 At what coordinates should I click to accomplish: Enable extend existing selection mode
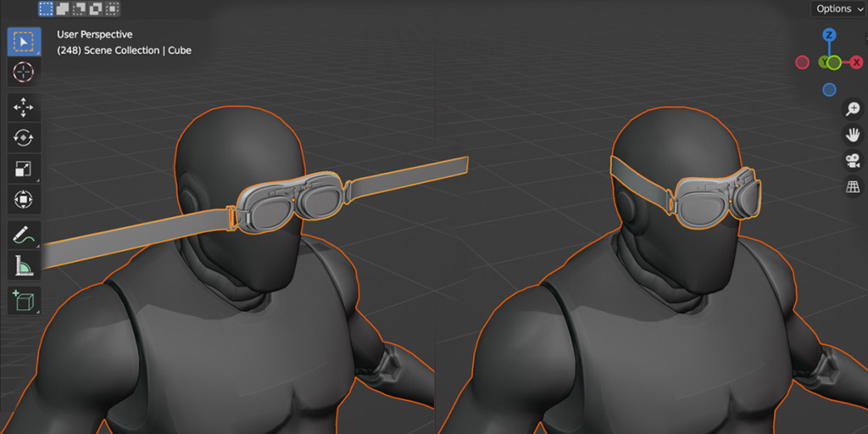tap(63, 9)
